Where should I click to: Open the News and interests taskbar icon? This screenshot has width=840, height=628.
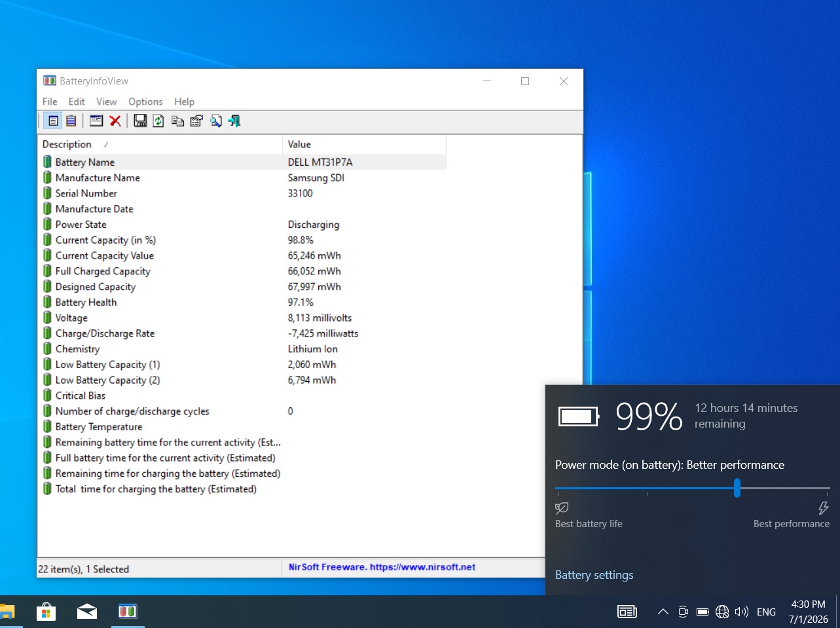tap(627, 612)
